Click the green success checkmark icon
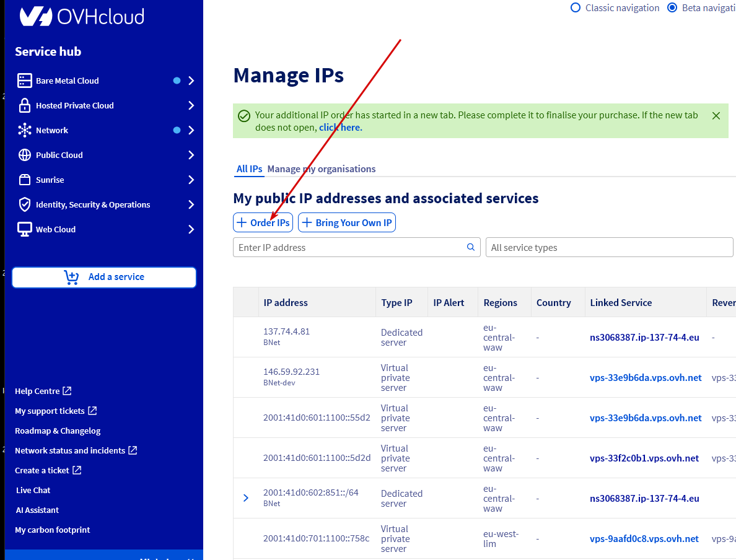The height and width of the screenshot is (560, 736). (244, 116)
